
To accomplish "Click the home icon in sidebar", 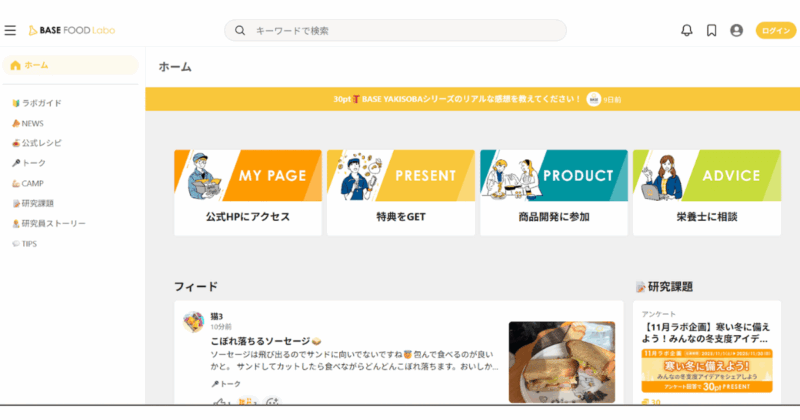I will 15,65.
